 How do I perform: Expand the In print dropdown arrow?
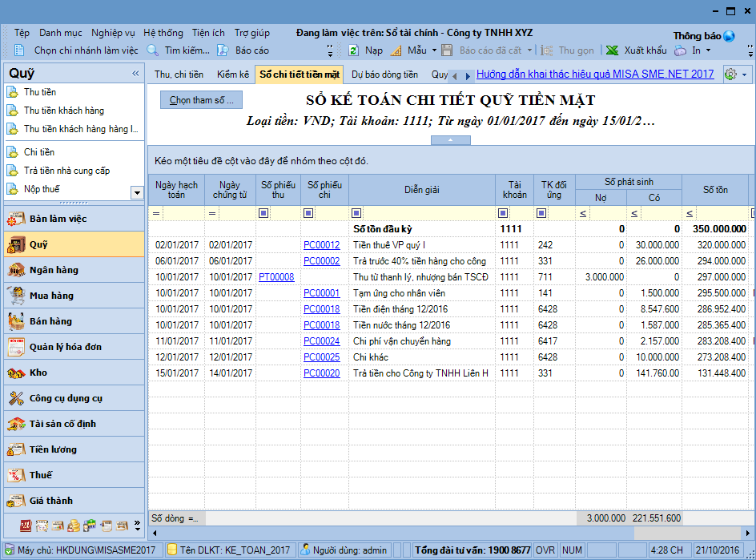point(708,50)
